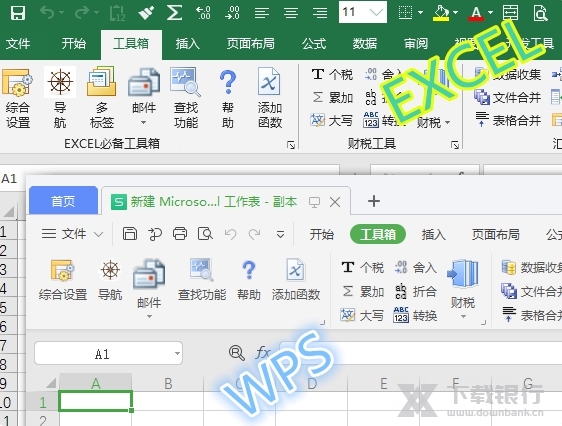Click 累加 in Excel 财税工具 group
Viewport: 562px width, 426px height.
tap(333, 97)
